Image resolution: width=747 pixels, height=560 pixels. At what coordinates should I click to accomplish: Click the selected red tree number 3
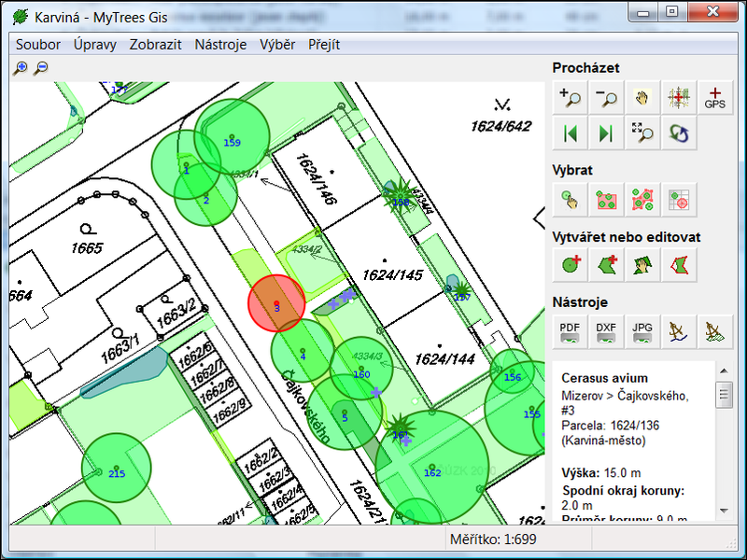tap(276, 303)
